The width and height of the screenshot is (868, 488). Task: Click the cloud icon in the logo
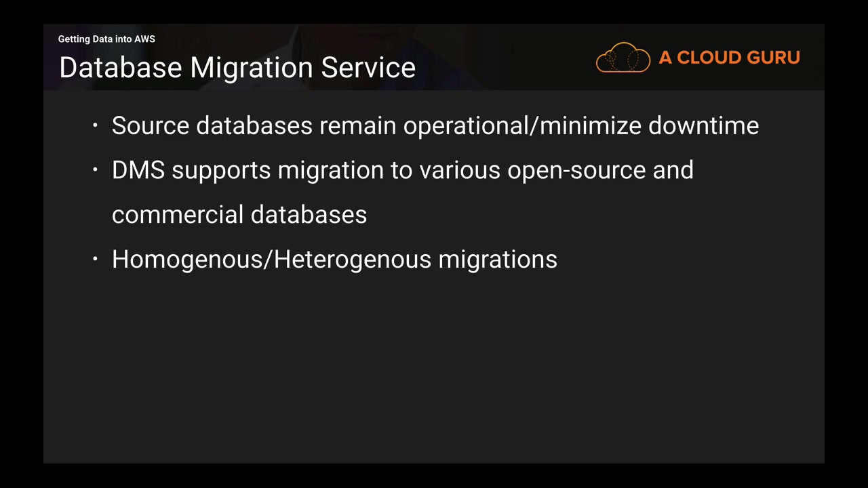click(x=623, y=58)
